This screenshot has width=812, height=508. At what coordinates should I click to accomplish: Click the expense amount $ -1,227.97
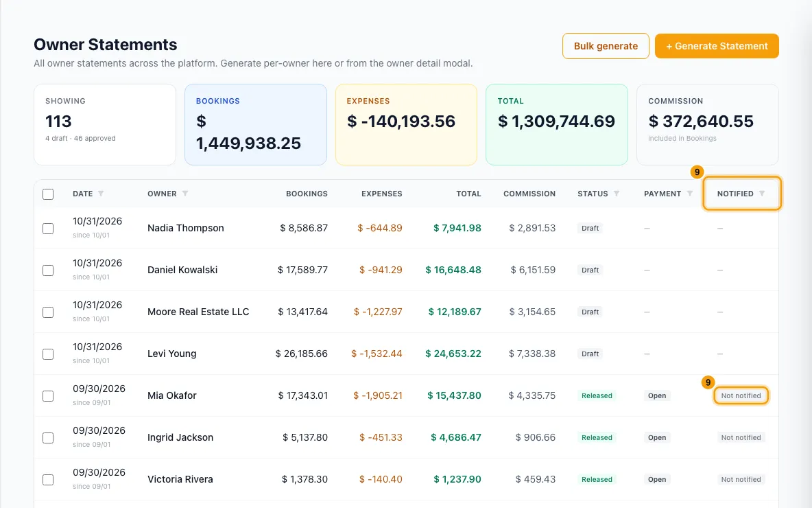(x=378, y=312)
